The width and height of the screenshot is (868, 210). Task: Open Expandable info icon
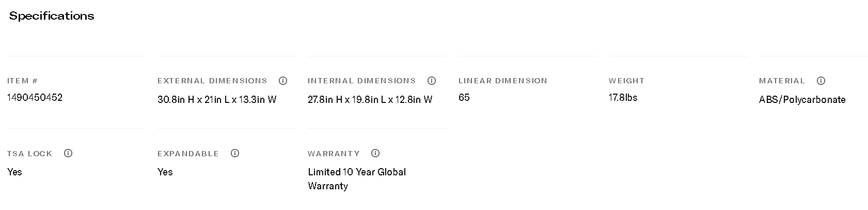tap(235, 153)
